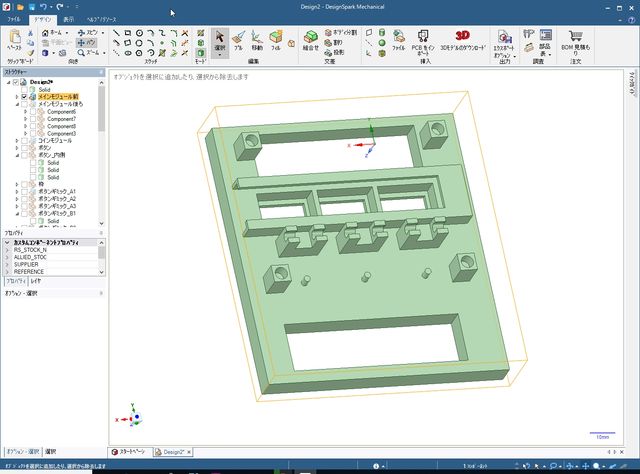Close the Design2 document tab
The image size is (640, 474).
tap(189, 452)
